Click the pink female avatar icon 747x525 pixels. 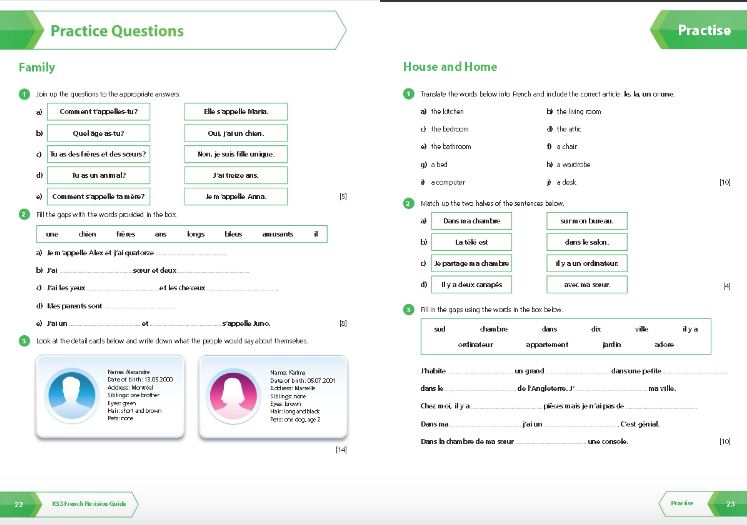(233, 395)
